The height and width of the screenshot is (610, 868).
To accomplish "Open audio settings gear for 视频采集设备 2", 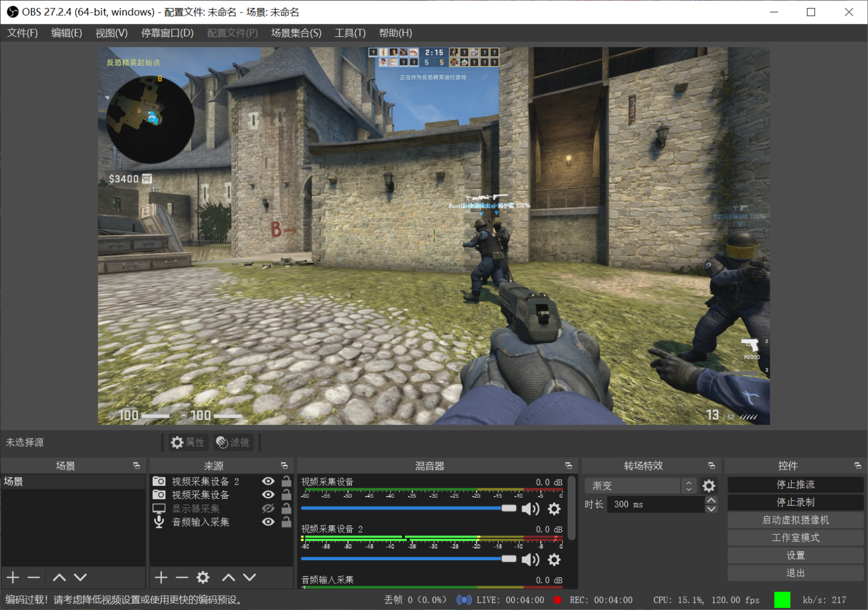I will pyautogui.click(x=554, y=560).
